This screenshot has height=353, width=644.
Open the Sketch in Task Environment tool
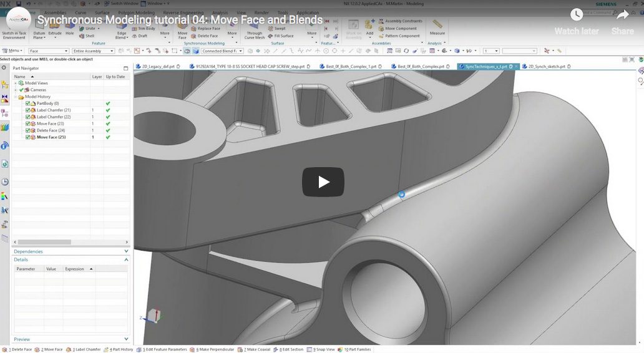point(14,31)
